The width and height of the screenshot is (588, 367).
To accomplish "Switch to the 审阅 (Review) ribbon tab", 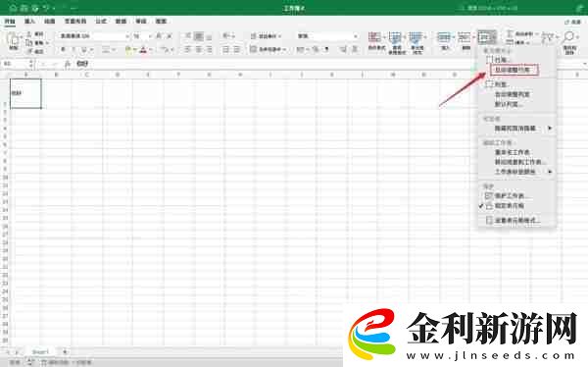I will (140, 22).
